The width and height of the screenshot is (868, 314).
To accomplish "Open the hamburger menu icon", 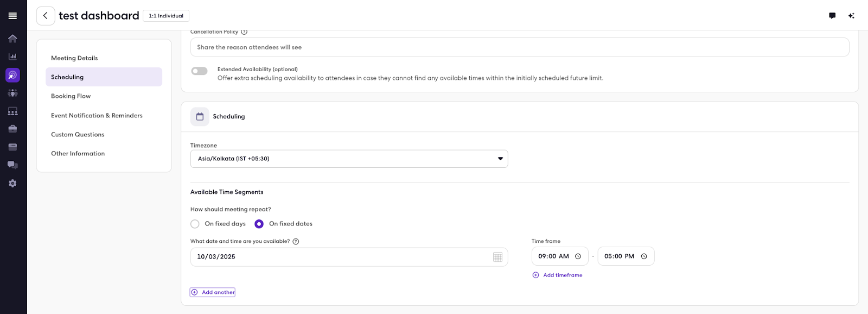I will coord(12,16).
